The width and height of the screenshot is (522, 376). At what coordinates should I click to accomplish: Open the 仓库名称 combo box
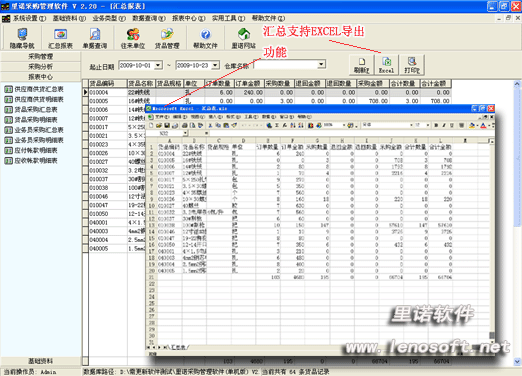[321, 64]
